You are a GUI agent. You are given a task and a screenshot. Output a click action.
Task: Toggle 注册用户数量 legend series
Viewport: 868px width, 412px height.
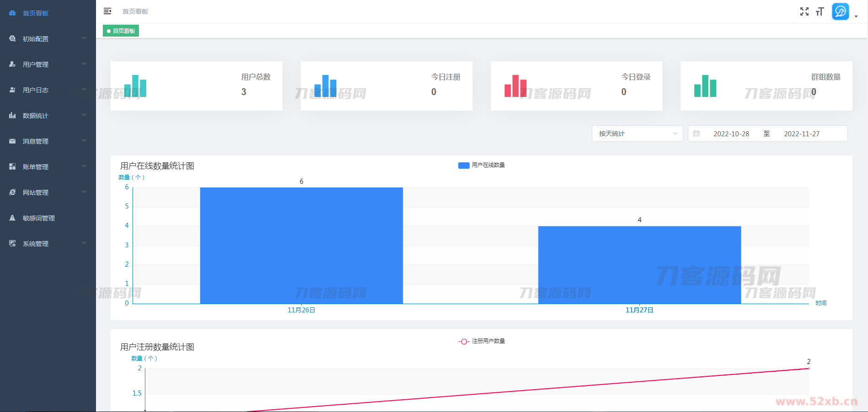(x=482, y=341)
